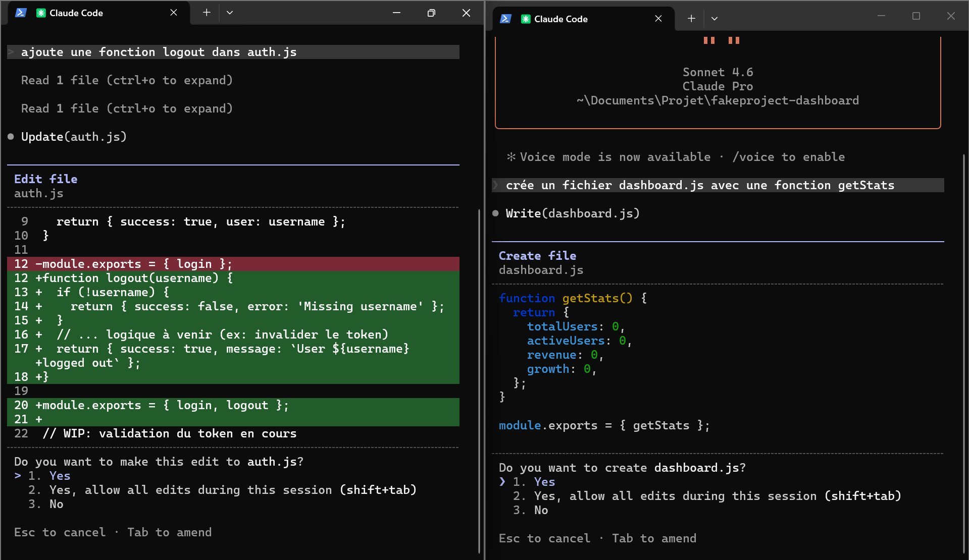Close the left terminal window

click(466, 13)
